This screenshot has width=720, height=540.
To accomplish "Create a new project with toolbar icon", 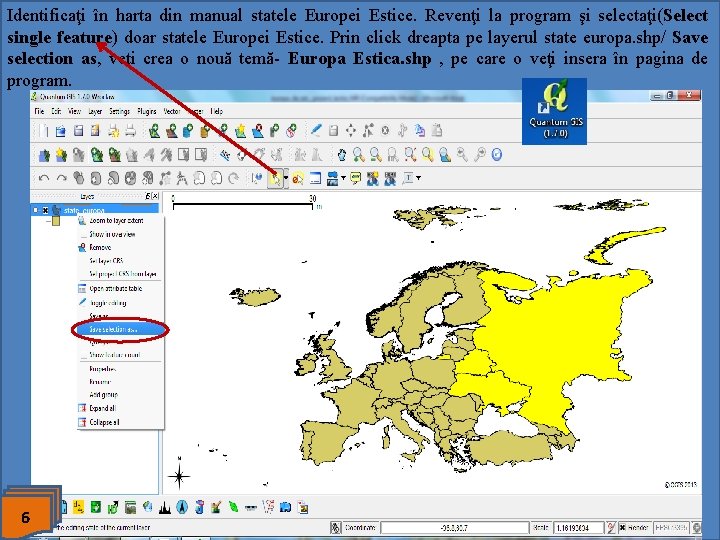I will coord(44,131).
